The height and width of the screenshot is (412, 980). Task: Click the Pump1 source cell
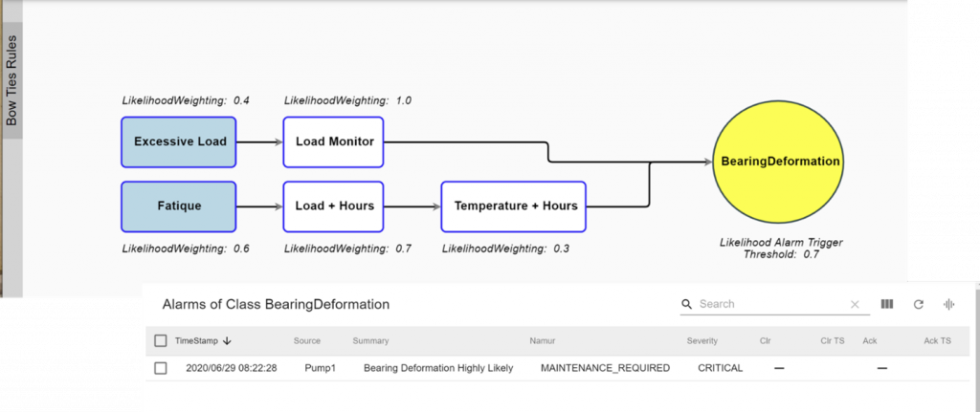[x=320, y=368]
